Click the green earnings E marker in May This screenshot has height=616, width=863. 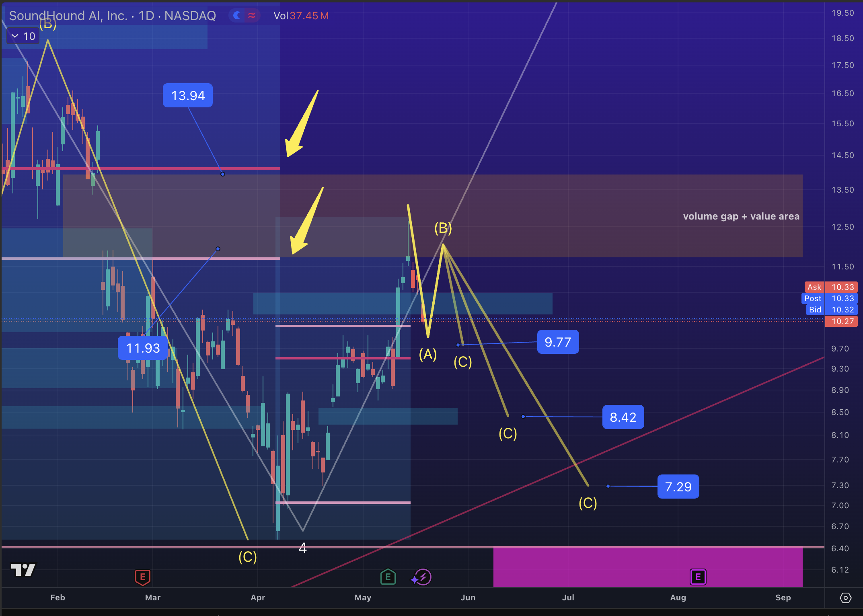point(388,577)
